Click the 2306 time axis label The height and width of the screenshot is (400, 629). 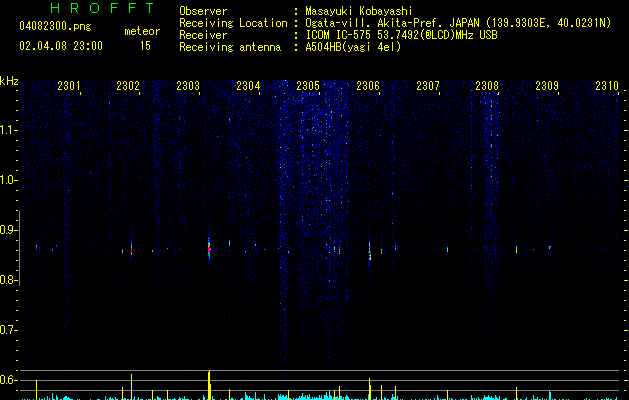pos(368,86)
